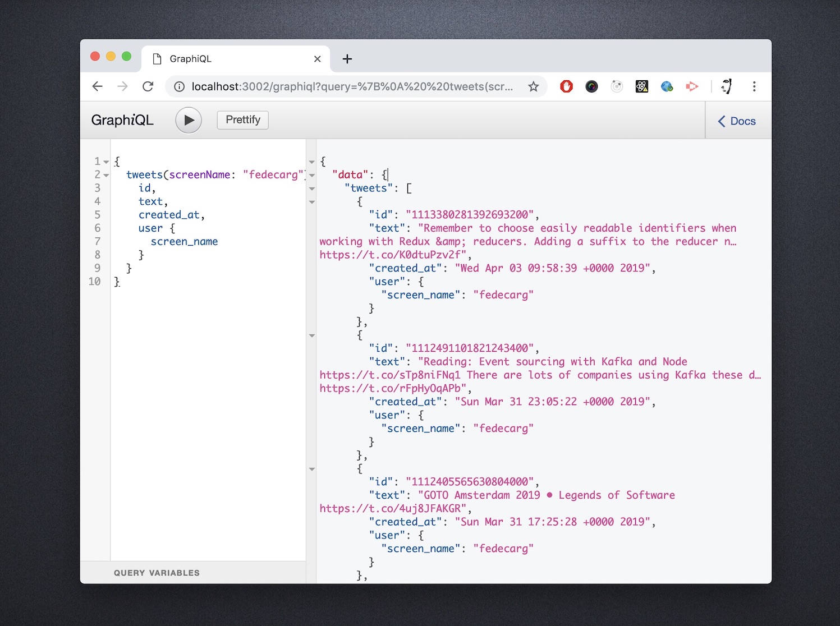Collapse query line 1 fold arrow

pos(106,162)
